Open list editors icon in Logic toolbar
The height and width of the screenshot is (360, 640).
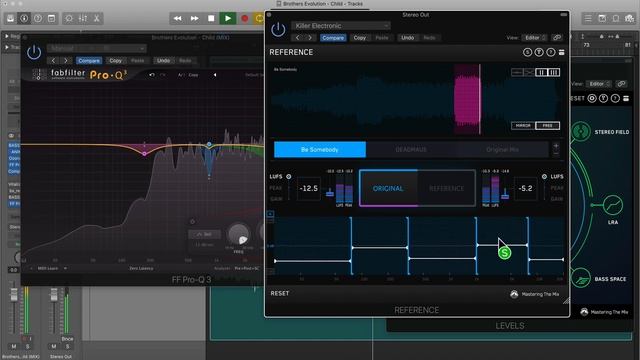tap(588, 18)
